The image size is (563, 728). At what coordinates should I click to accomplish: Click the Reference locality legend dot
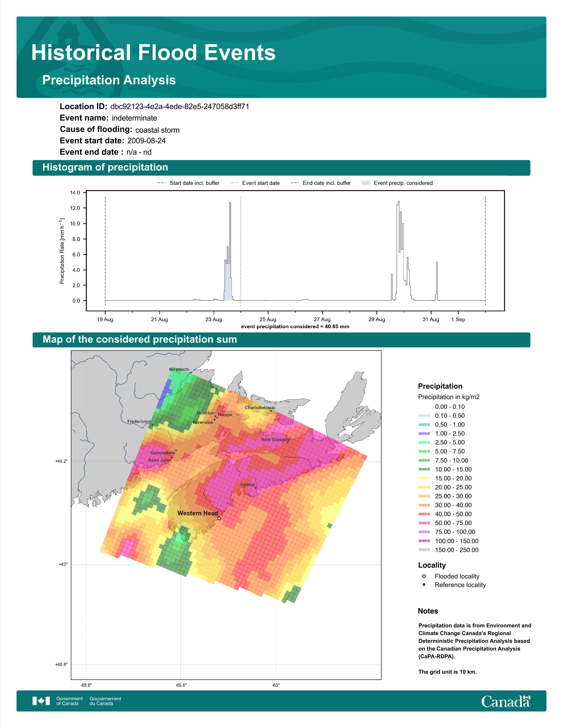[424, 585]
